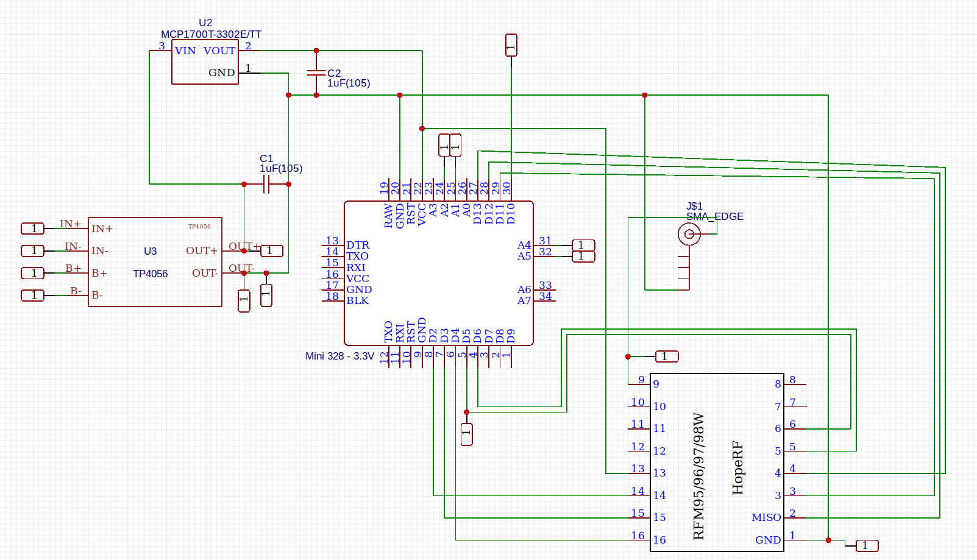977x560 pixels.
Task: Click the pad below the D5 wire junction
Action: 467,434
